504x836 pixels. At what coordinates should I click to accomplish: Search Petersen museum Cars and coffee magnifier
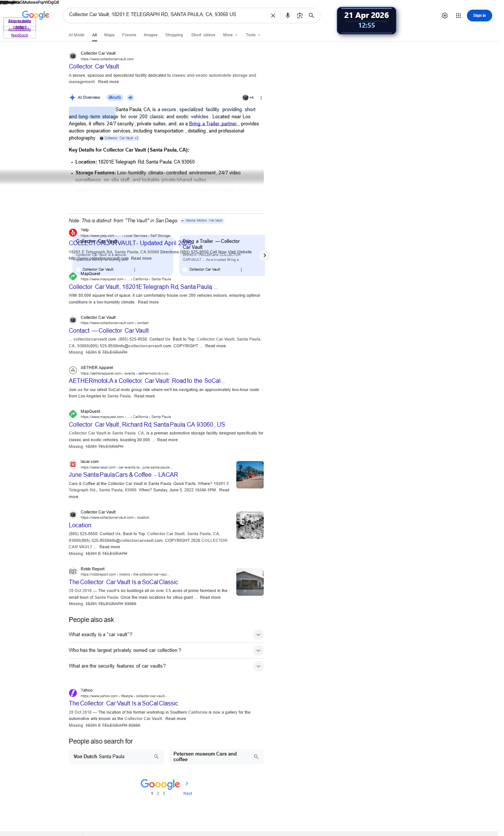256,757
